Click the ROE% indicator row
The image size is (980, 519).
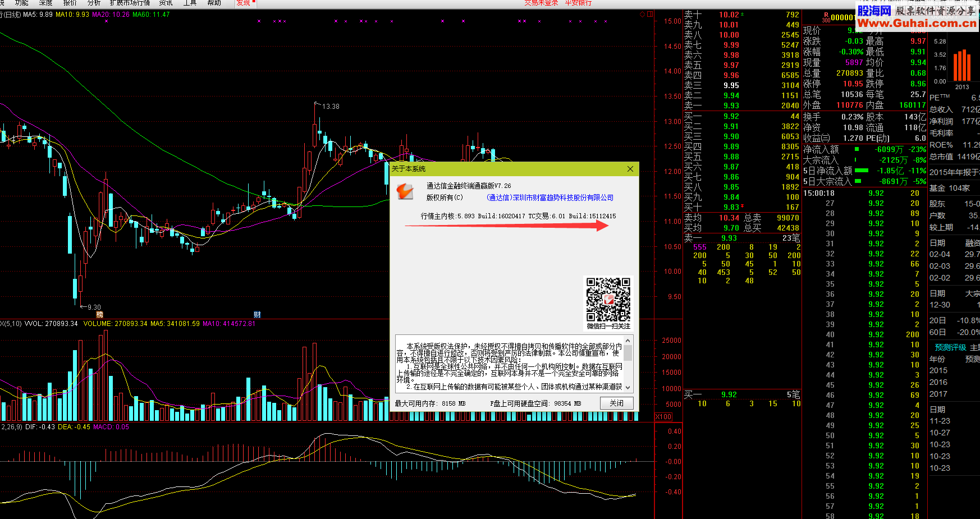coord(954,145)
